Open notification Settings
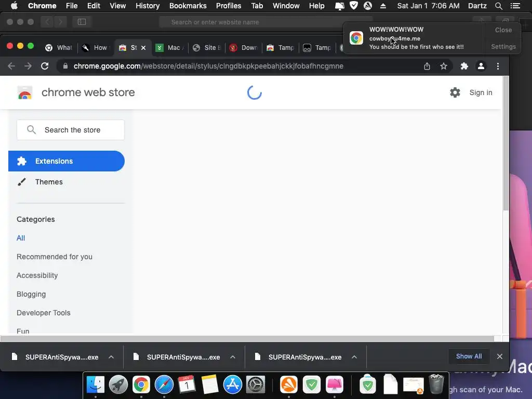The width and height of the screenshot is (532, 399). pyautogui.click(x=503, y=46)
